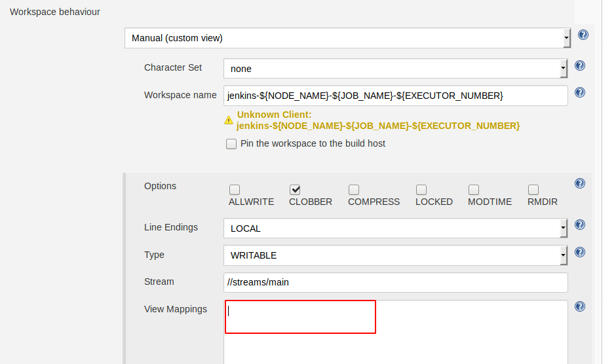Screen dimensions: 616x364
Task: Tick the COMPRESS checkbox
Action: 354,190
